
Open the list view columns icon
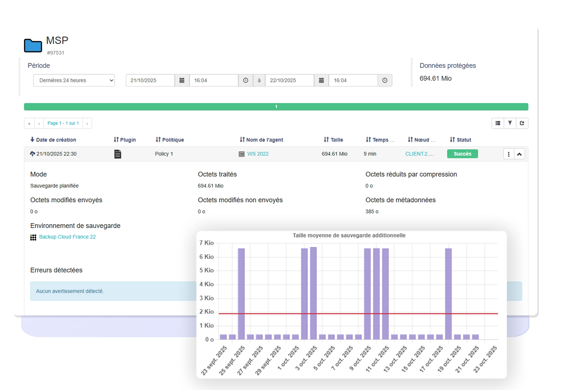(x=498, y=123)
